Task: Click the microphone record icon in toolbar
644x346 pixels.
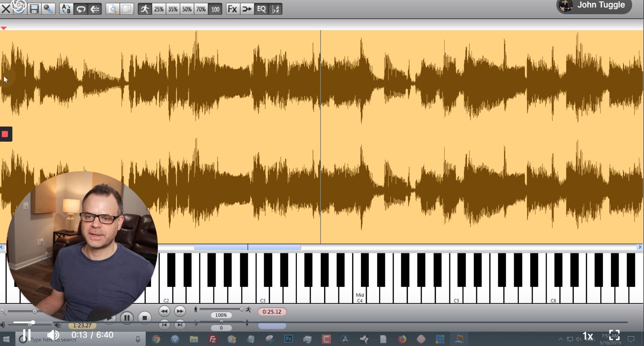Action: coord(48,9)
